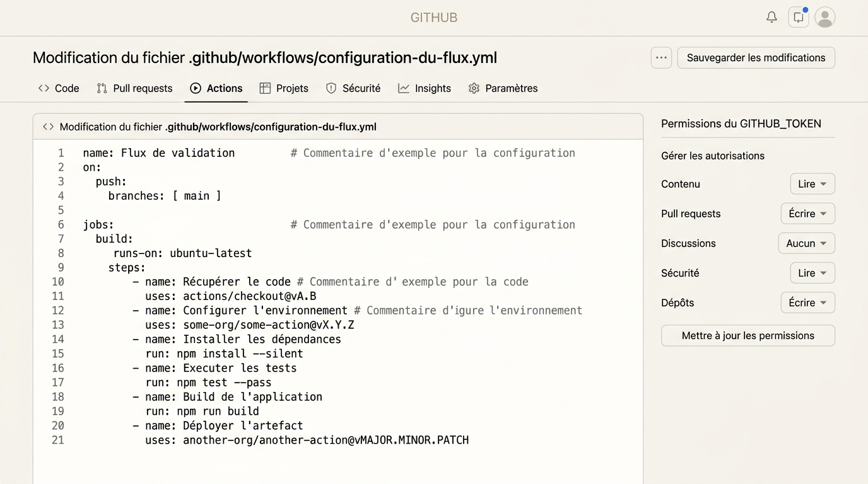This screenshot has height=484, width=868.
Task: Click the Pull requests tab icon
Action: tap(102, 88)
